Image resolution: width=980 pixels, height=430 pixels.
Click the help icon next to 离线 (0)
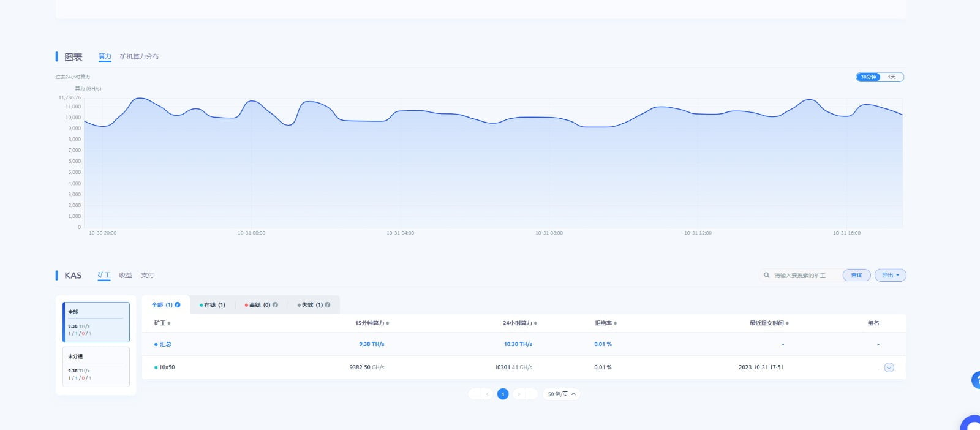click(276, 305)
